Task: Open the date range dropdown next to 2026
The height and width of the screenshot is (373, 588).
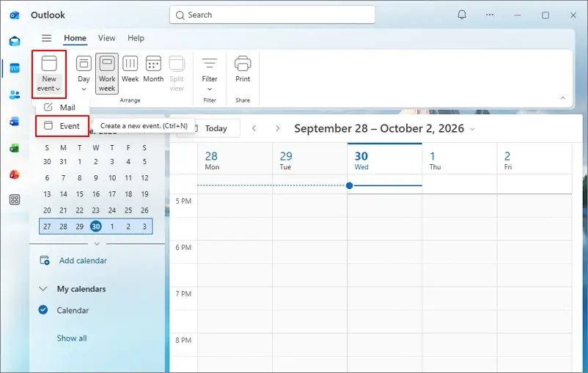Action: pos(472,129)
